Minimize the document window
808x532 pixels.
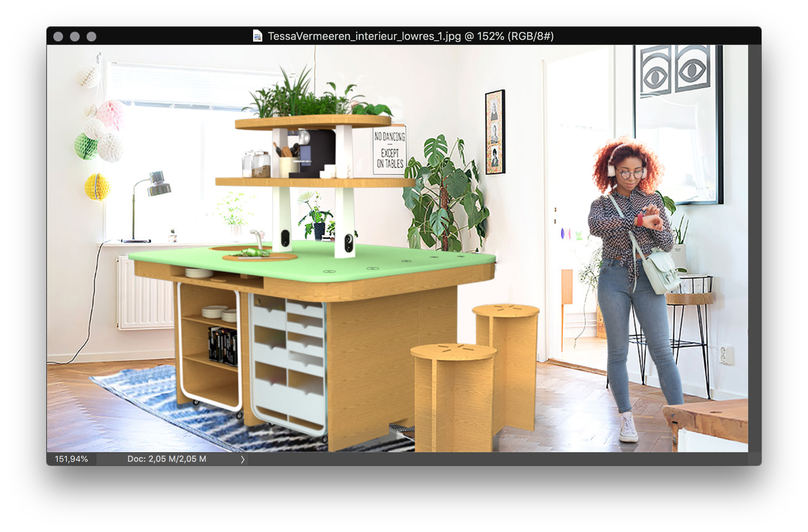75,37
